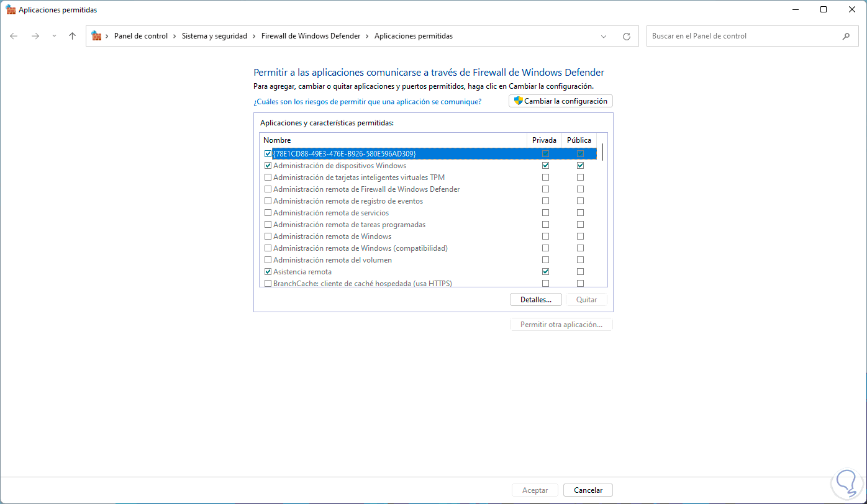
Task: Select the row text 'Administración remota de Windows (compatibilidad)'
Action: [360, 248]
